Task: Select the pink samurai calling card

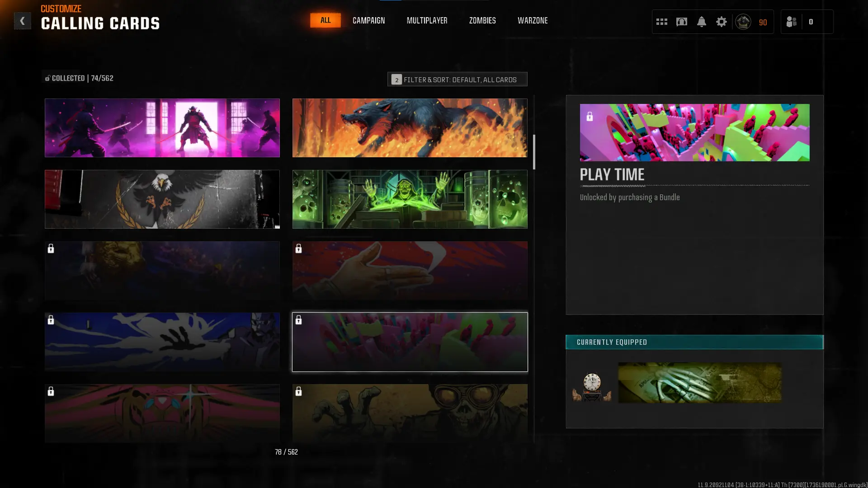Action: pyautogui.click(x=162, y=128)
